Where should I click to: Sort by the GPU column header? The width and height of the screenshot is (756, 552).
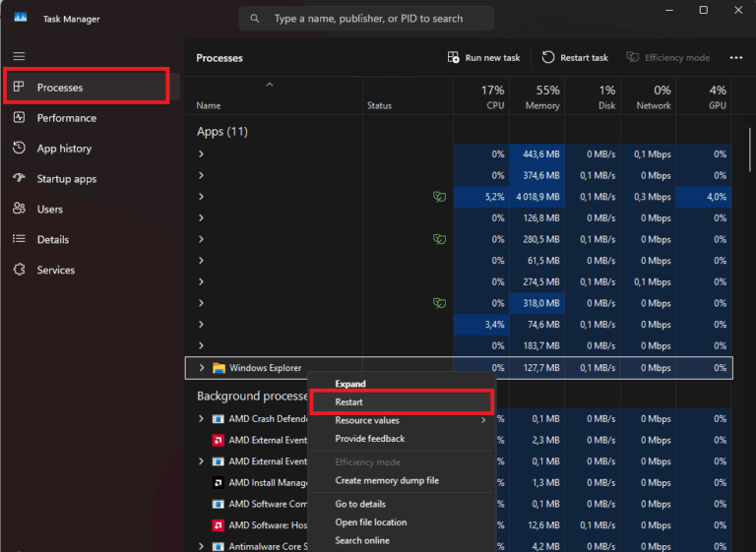(704, 96)
